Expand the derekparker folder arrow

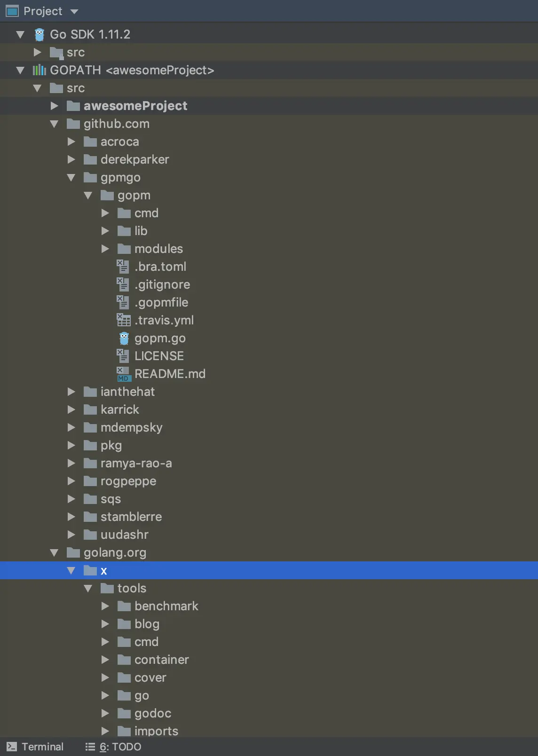coord(71,159)
